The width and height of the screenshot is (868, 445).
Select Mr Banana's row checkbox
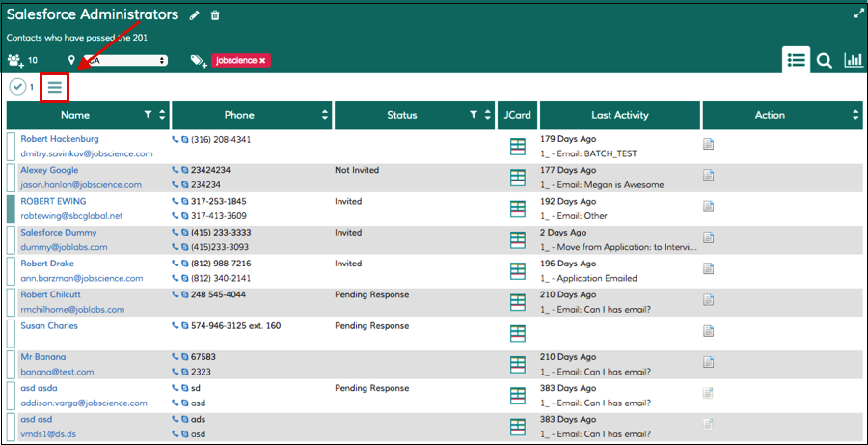11,364
